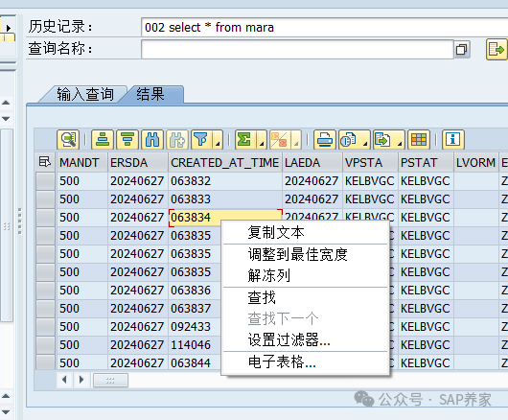
Task: Expand total options dropdown arrow
Action: [x=262, y=140]
